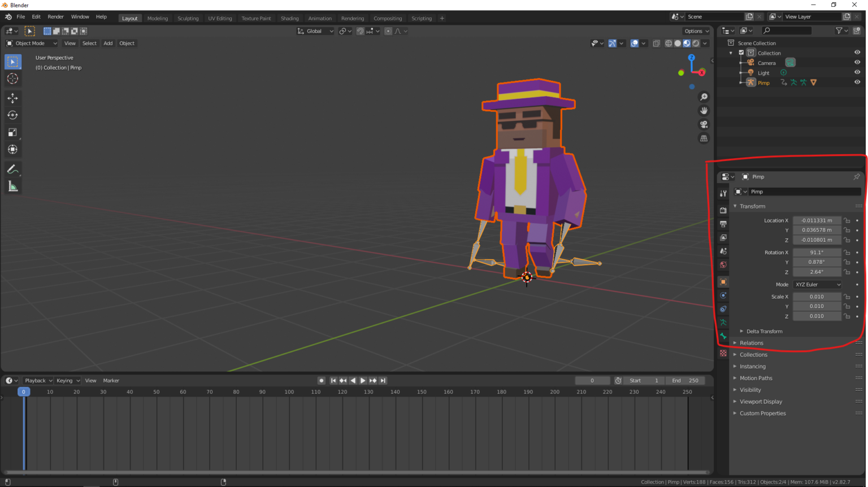Switch to the World Properties tab
Screen dimensions: 868x487
point(723,264)
